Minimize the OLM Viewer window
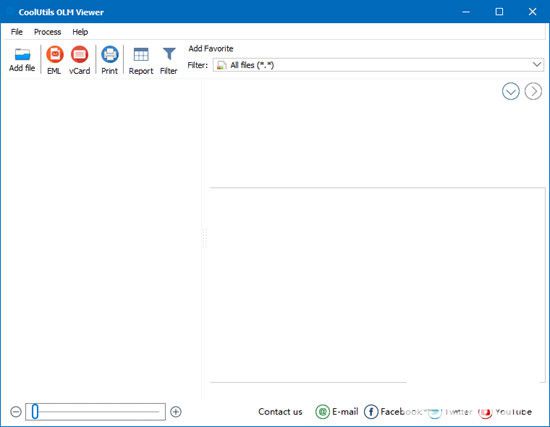 pyautogui.click(x=466, y=12)
